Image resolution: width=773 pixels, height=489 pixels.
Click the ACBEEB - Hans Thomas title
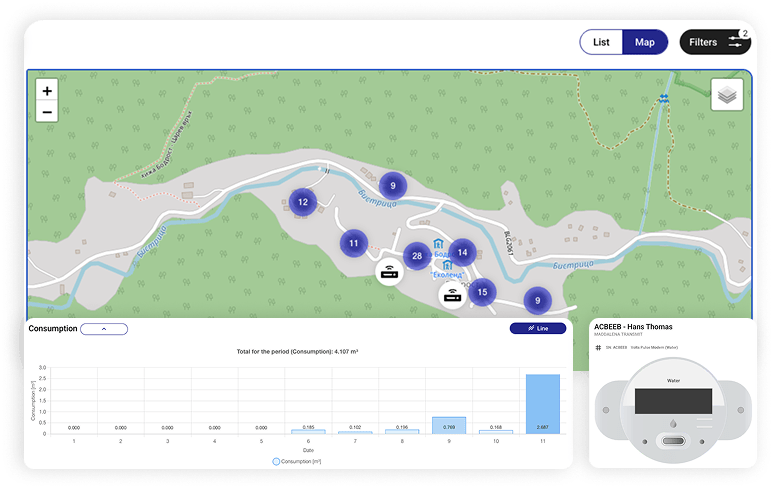tap(633, 327)
